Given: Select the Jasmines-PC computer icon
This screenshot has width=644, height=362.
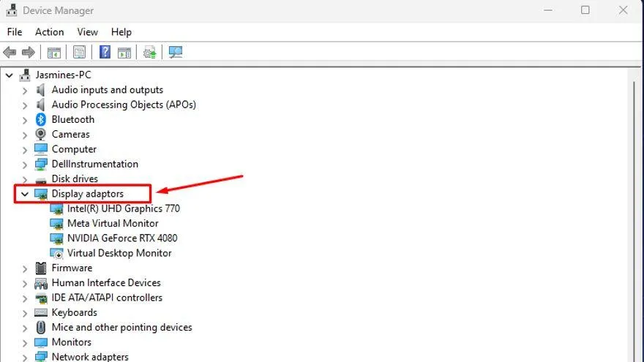Looking at the screenshot, I should point(25,75).
